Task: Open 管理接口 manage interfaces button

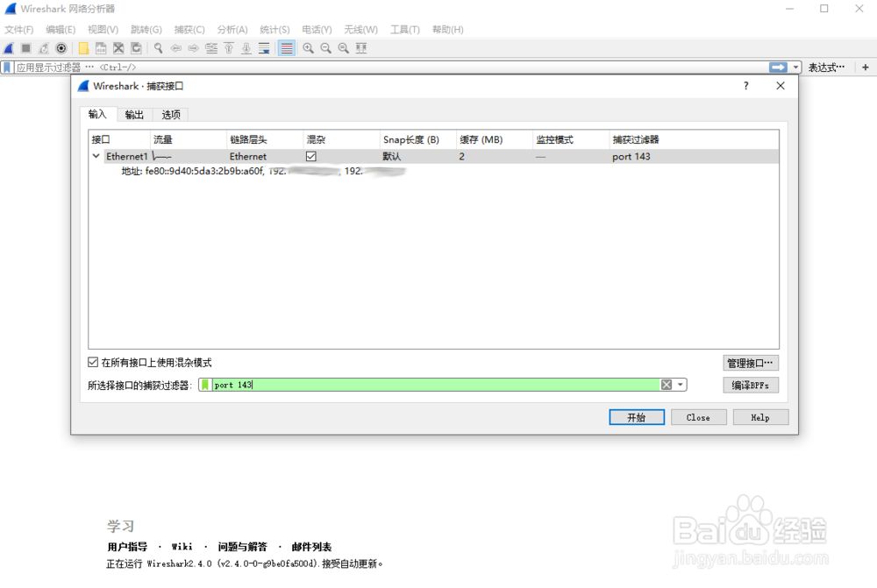Action: [x=750, y=364]
